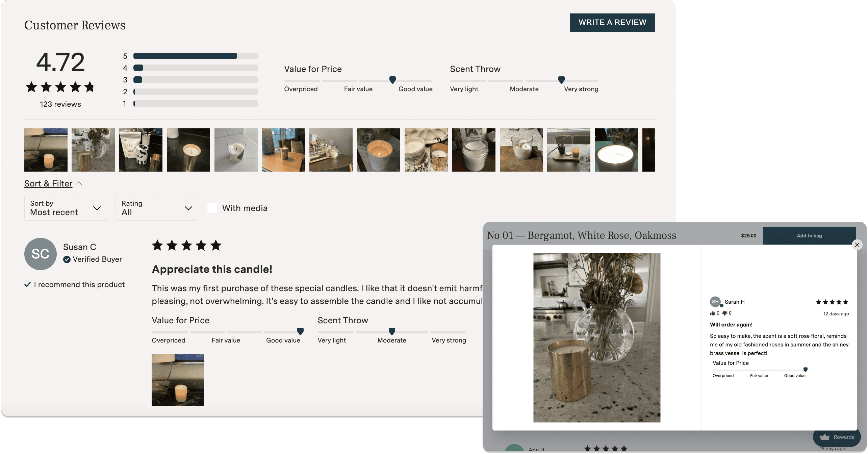Viewport: 868px width, 454px height.
Task: Open the Rating All dropdown
Action: 157,208
